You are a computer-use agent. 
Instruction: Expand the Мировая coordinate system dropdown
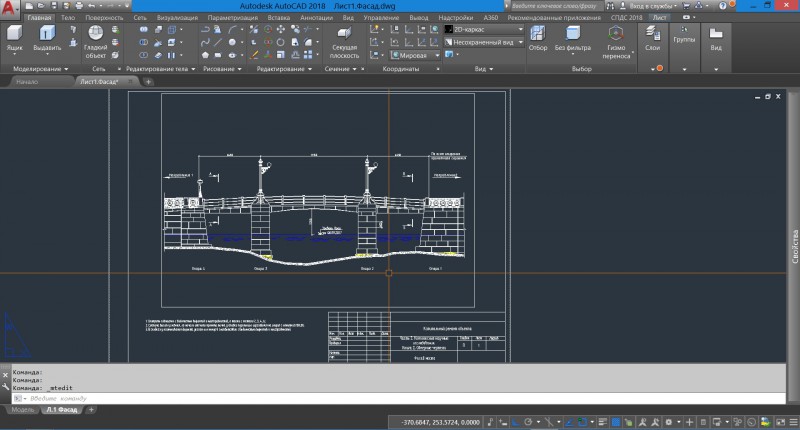click(412, 56)
